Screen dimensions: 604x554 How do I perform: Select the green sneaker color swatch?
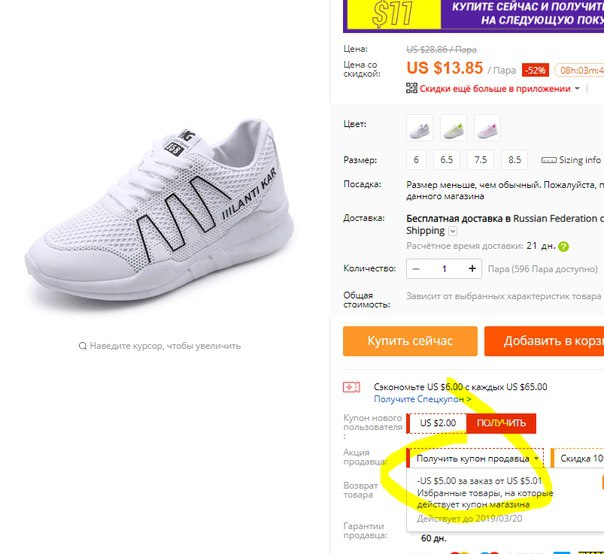(453, 128)
